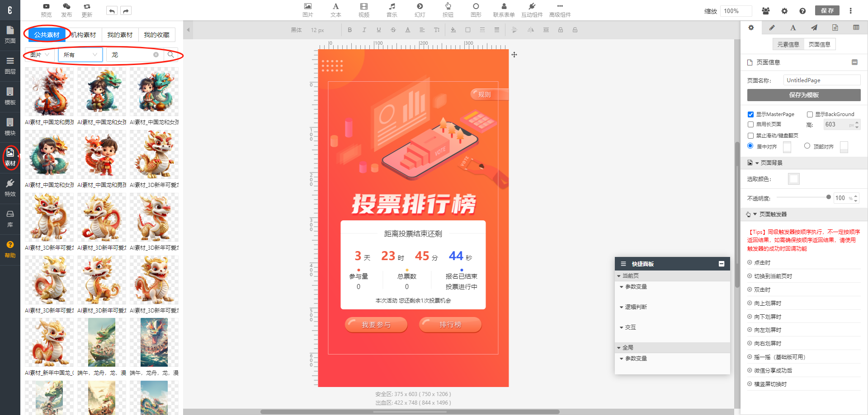The image size is (868, 415).
Task: Click the undo arrow button
Action: tap(112, 11)
